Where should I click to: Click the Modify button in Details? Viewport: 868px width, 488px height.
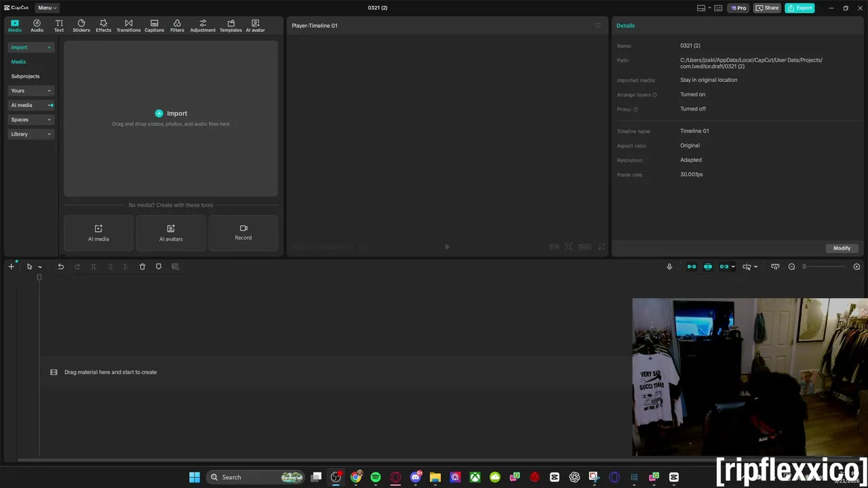pyautogui.click(x=842, y=248)
